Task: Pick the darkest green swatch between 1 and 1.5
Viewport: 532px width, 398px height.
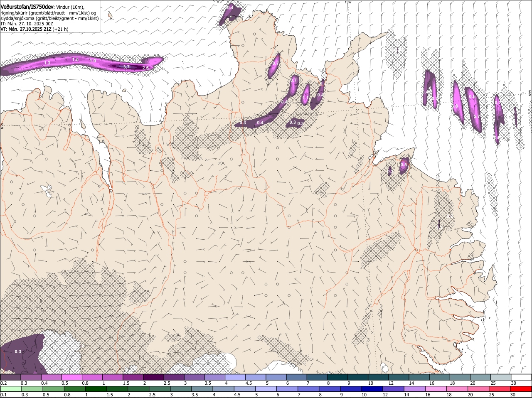Action: coord(96,388)
